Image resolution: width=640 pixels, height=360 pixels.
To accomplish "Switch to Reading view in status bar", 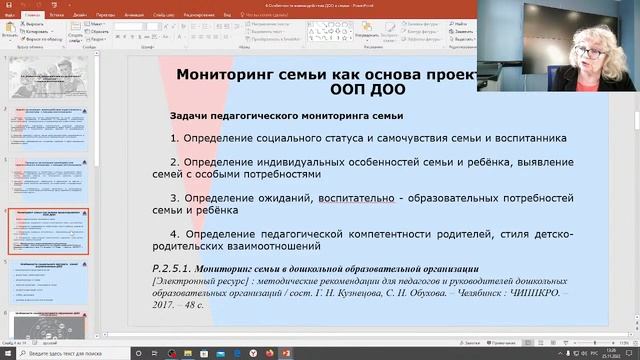I will click(x=553, y=343).
